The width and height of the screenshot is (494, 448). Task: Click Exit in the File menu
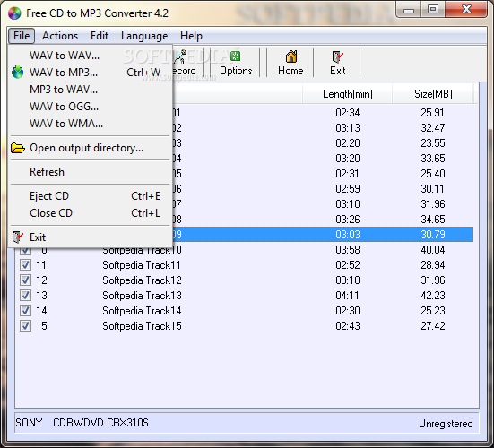click(91, 237)
